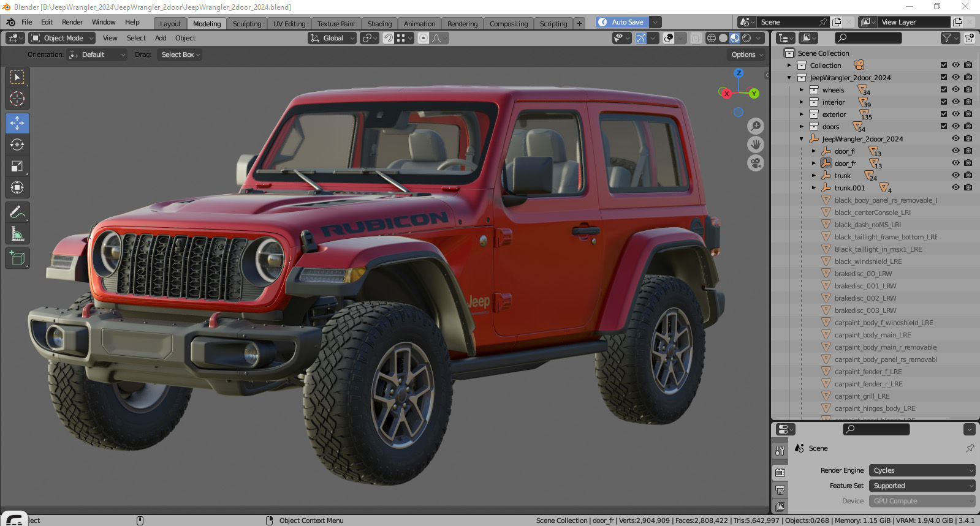Toggle viewport overlays

click(669, 38)
